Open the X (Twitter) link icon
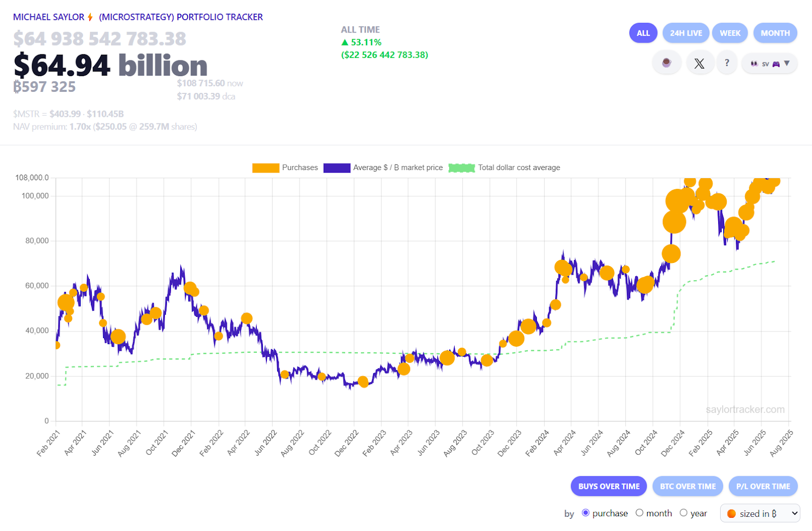This screenshot has height=531, width=812. tap(699, 63)
